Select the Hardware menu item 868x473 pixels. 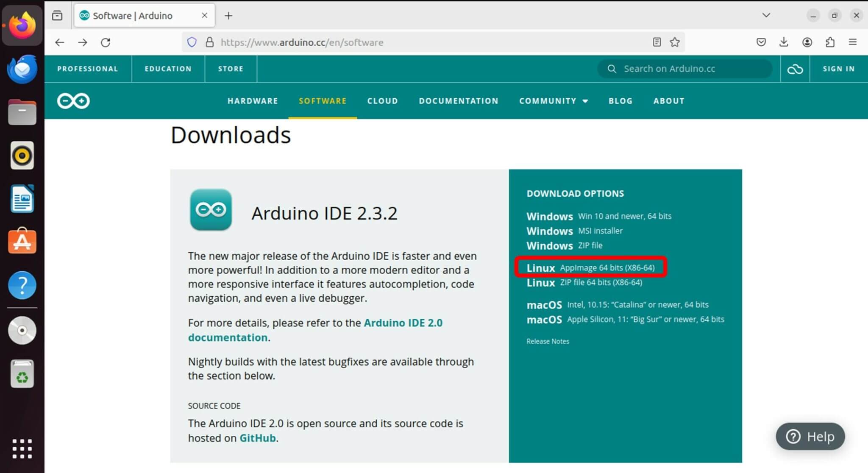coord(253,101)
